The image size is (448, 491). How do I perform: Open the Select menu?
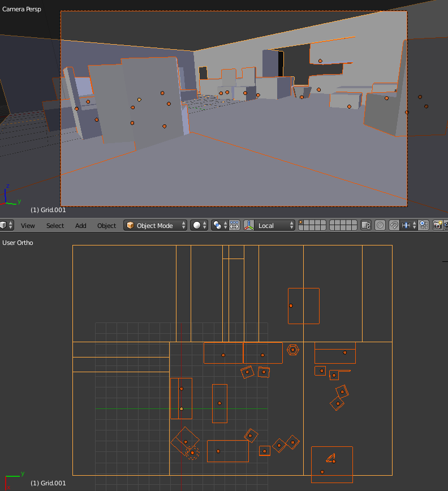[x=55, y=226]
